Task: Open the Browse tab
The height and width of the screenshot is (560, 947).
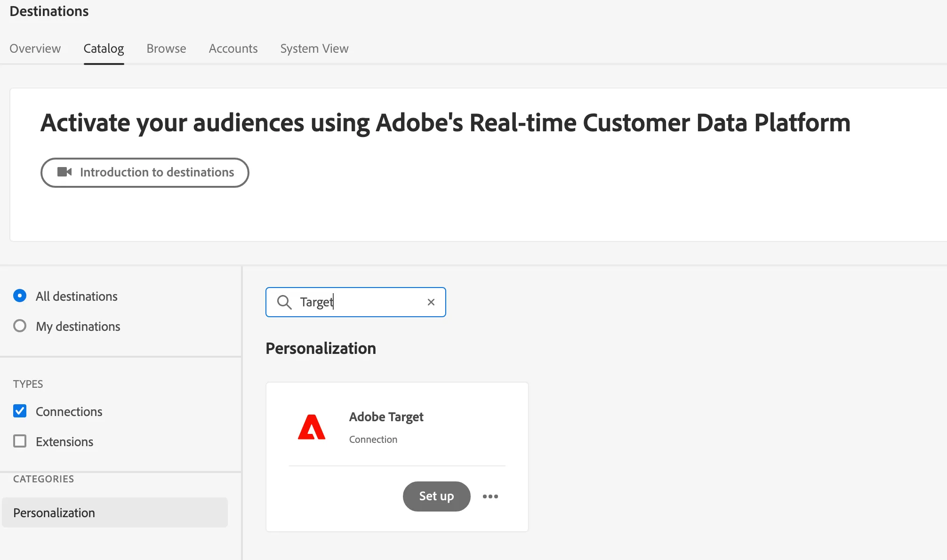Action: click(x=166, y=48)
